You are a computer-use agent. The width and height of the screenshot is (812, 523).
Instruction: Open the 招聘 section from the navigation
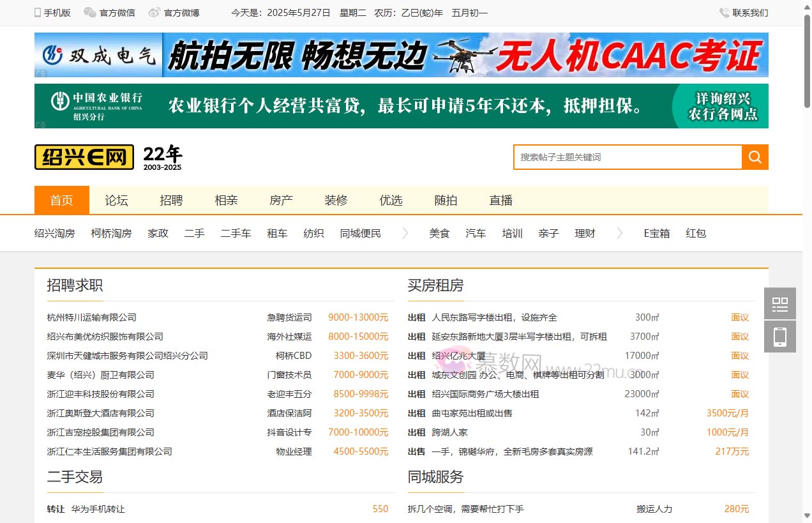171,200
